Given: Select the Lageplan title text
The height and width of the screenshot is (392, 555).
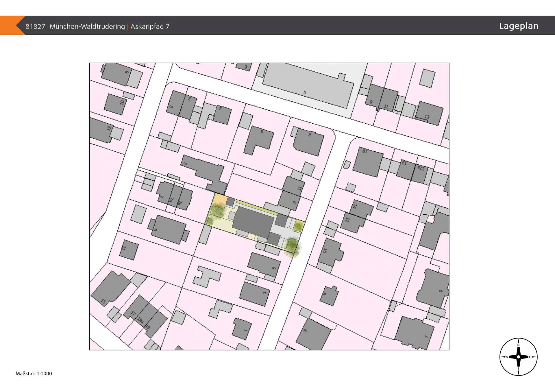Looking at the screenshot, I should 519,26.
